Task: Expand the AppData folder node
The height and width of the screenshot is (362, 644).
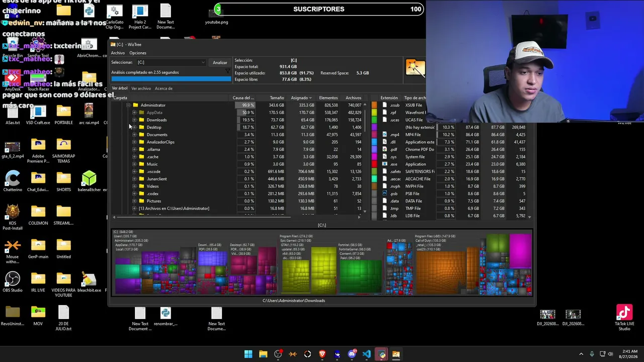Action: 134,113
